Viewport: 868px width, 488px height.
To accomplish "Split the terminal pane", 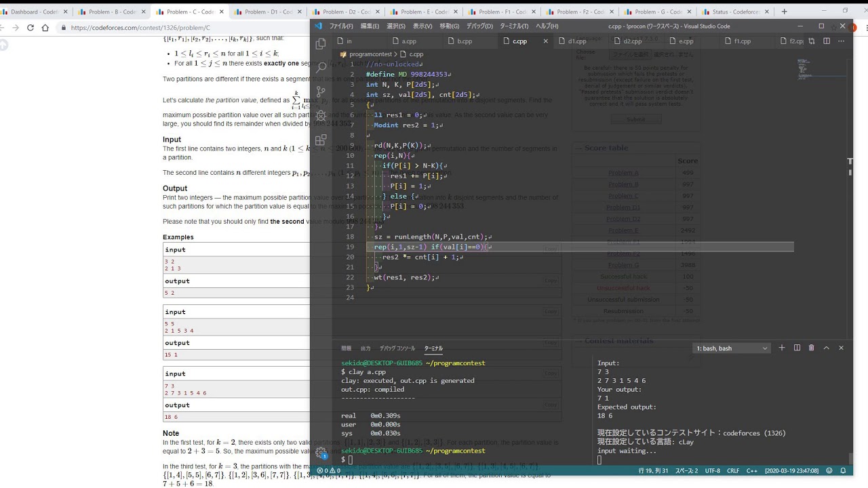I will (796, 348).
